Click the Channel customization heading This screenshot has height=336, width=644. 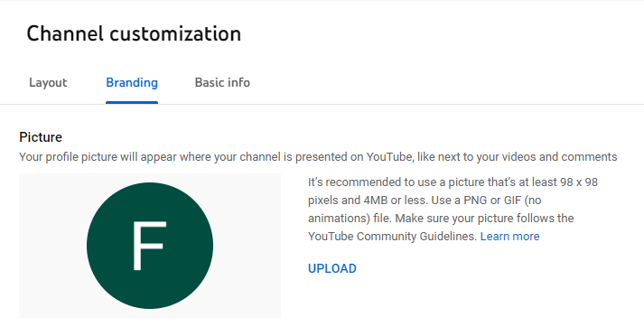point(134,33)
